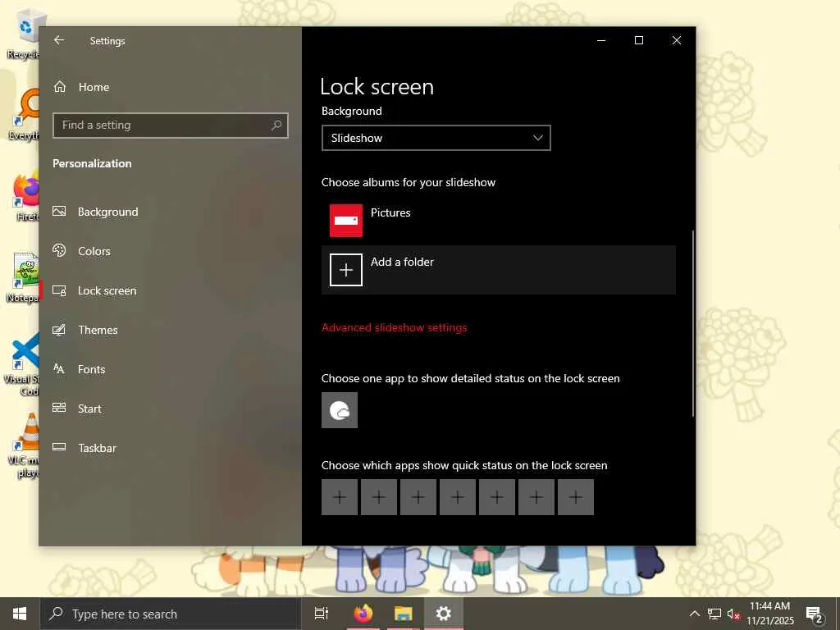Open the Action Center notifications icon
Screen dimensions: 840x630
coord(815,614)
